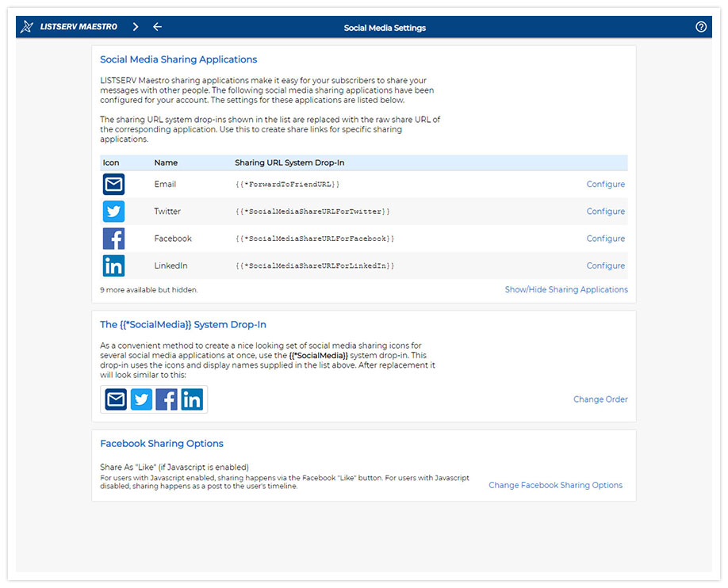The width and height of the screenshot is (728, 588).
Task: Open help via the question mark icon
Action: (x=700, y=27)
